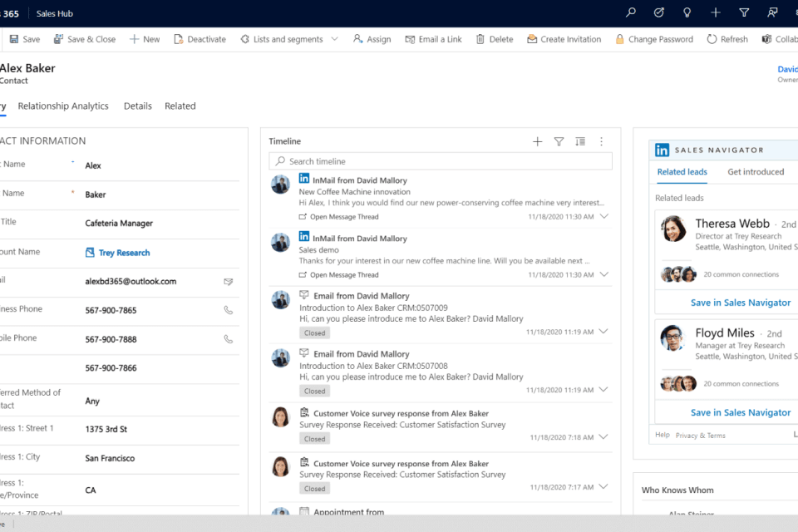
Task: Click the advanced find funnel icon in top bar
Action: 744,12
